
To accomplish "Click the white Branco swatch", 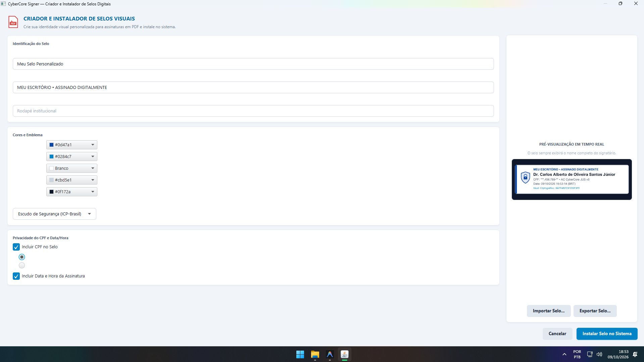I will click(51, 168).
